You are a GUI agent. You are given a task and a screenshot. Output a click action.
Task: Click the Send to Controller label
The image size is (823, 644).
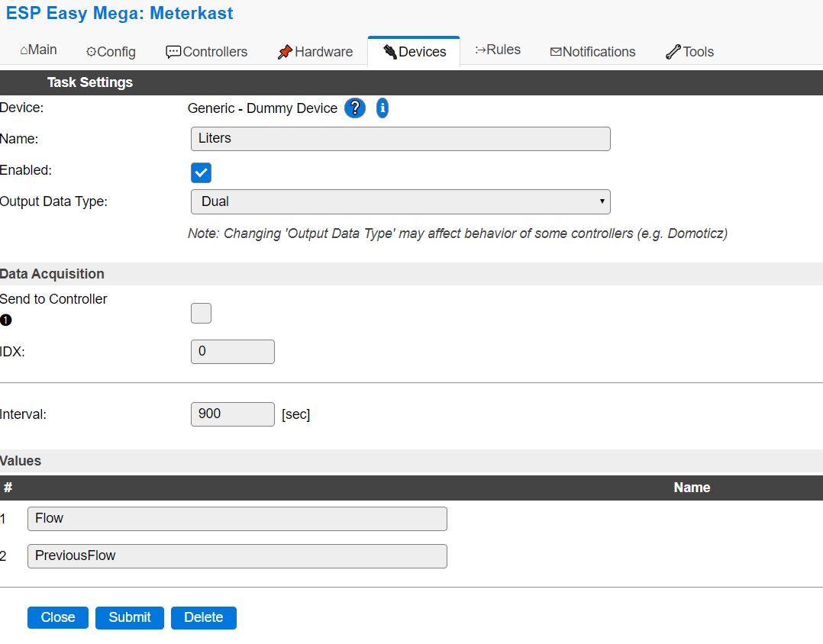(53, 299)
